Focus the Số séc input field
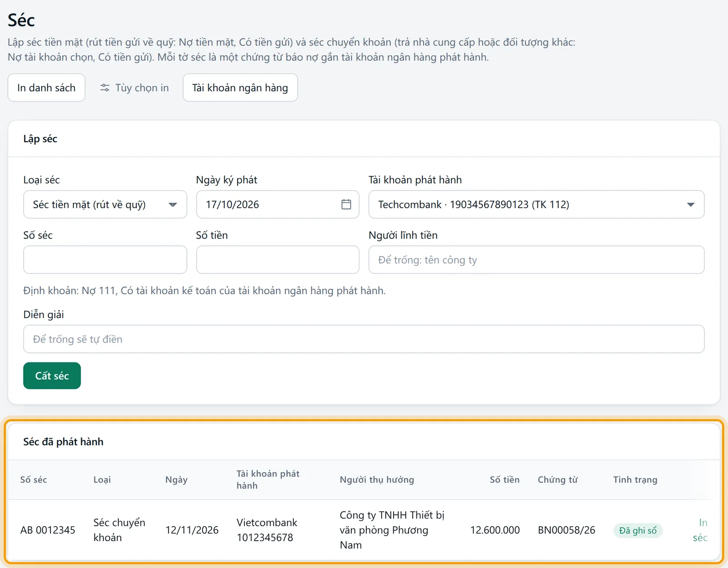728x568 pixels. [105, 260]
